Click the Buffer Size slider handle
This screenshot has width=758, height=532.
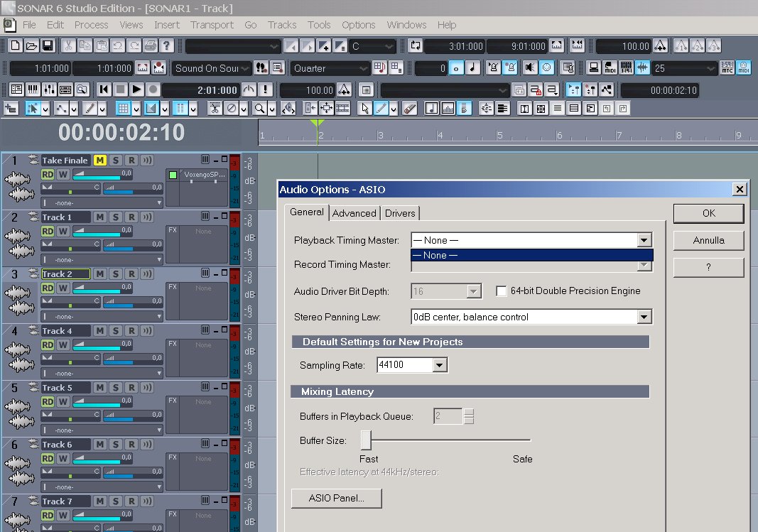click(x=366, y=440)
